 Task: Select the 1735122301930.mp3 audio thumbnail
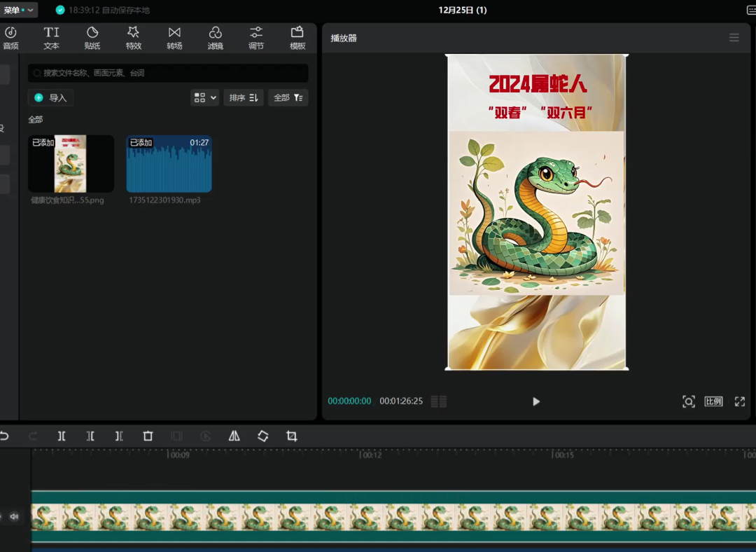[x=169, y=164]
